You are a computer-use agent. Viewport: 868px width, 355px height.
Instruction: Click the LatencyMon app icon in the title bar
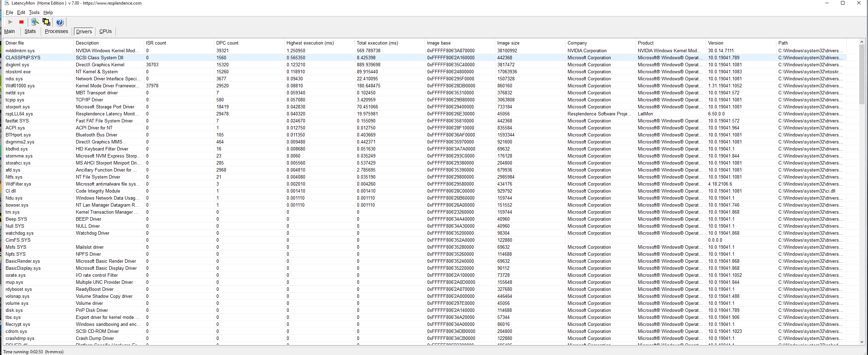(7, 3)
